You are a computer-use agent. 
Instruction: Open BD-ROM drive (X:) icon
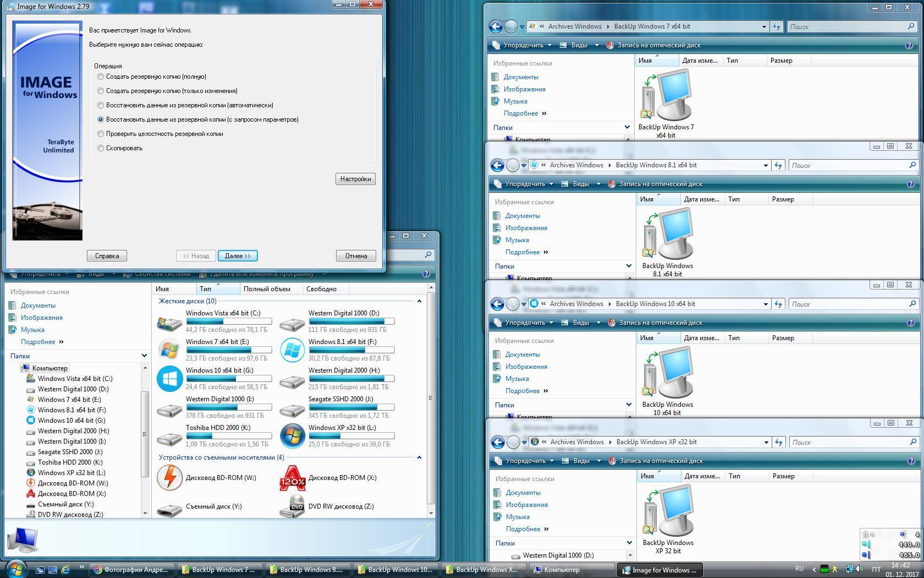[292, 478]
